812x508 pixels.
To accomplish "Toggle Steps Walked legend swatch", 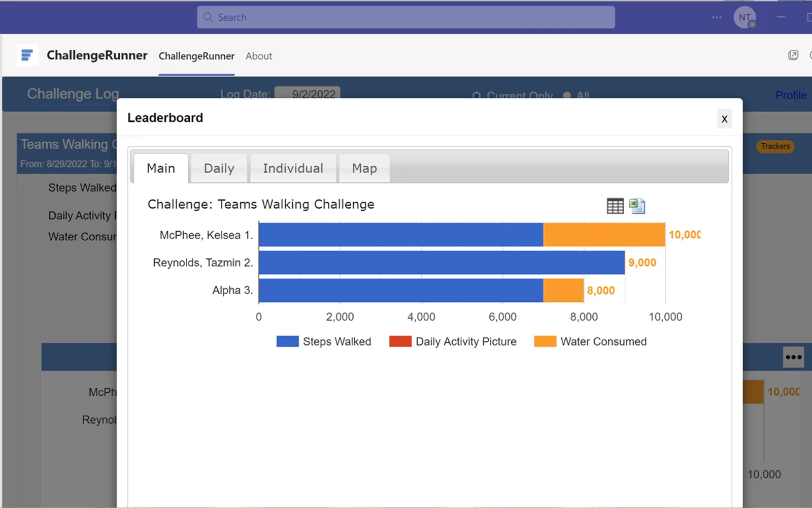I will coord(287,341).
